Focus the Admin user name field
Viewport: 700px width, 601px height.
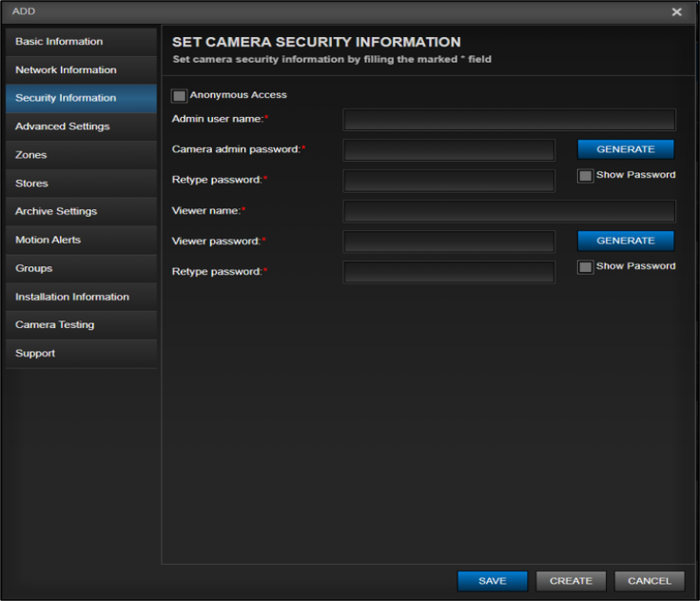(x=510, y=120)
